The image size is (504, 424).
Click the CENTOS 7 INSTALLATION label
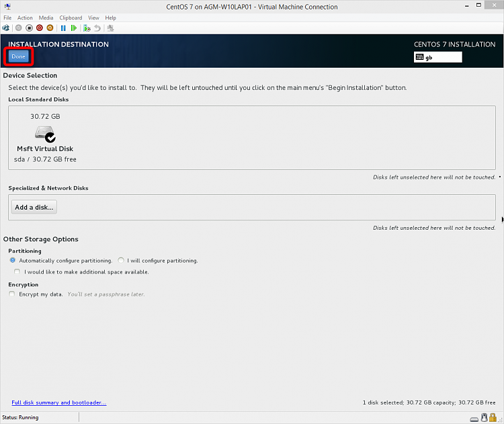tap(454, 44)
